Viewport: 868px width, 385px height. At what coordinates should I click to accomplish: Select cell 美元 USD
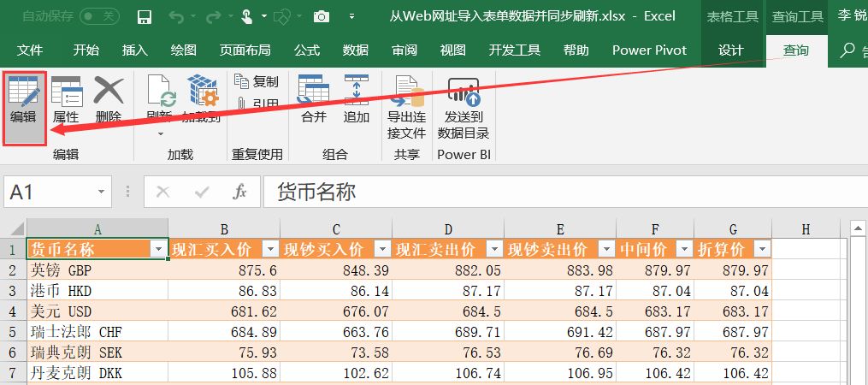[97, 311]
